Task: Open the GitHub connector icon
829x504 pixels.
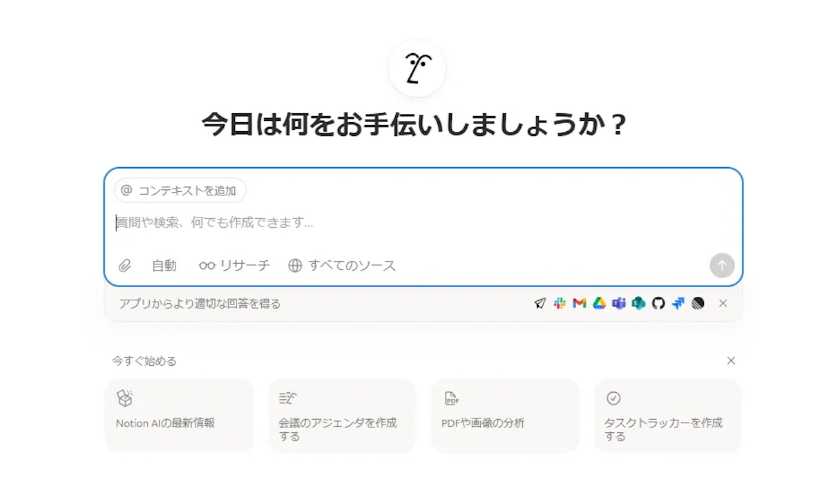Action: pos(659,303)
